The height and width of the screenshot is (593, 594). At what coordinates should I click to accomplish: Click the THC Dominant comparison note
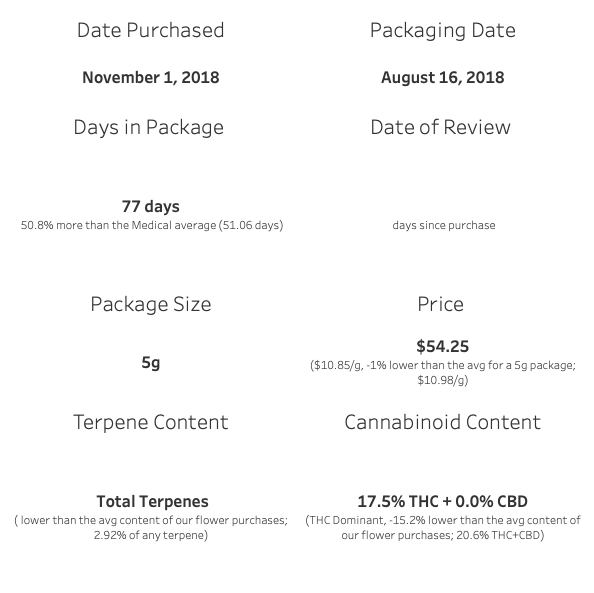coord(442,527)
